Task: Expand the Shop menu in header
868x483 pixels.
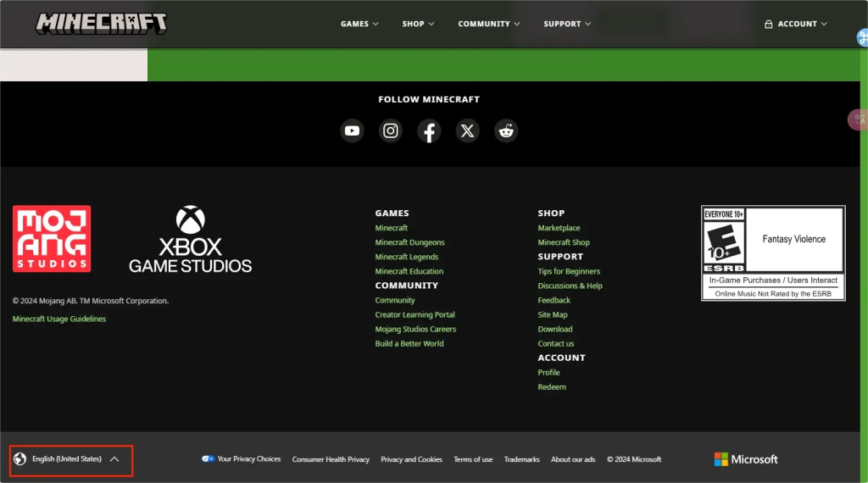Action: [419, 24]
